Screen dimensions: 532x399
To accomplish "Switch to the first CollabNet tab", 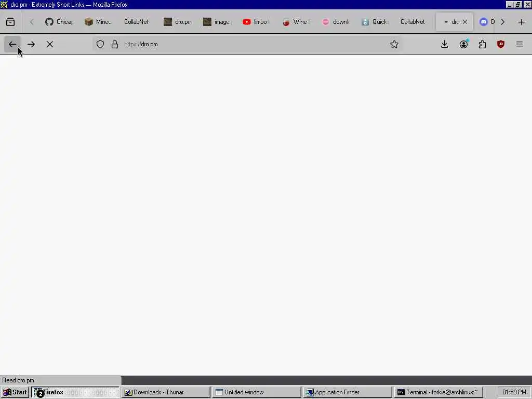I will point(137,22).
